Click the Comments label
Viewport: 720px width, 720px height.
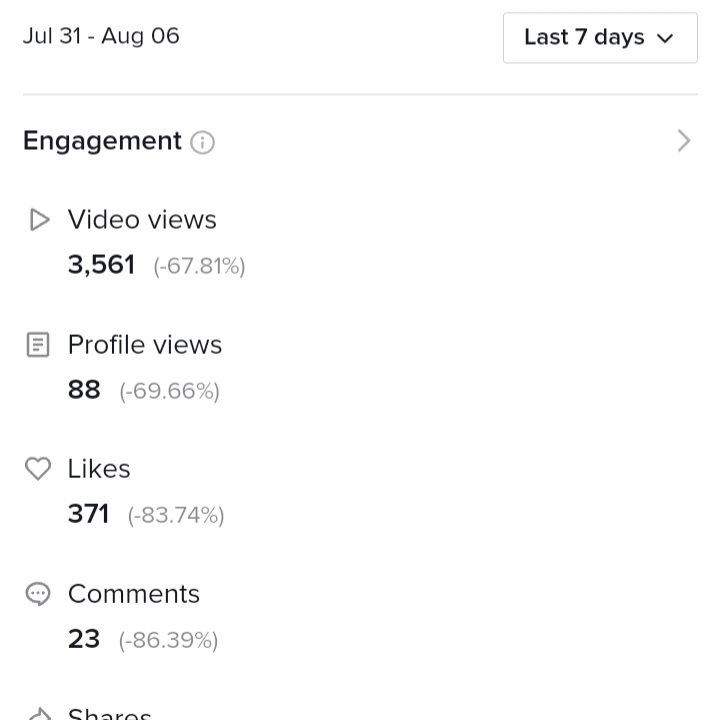(x=134, y=594)
